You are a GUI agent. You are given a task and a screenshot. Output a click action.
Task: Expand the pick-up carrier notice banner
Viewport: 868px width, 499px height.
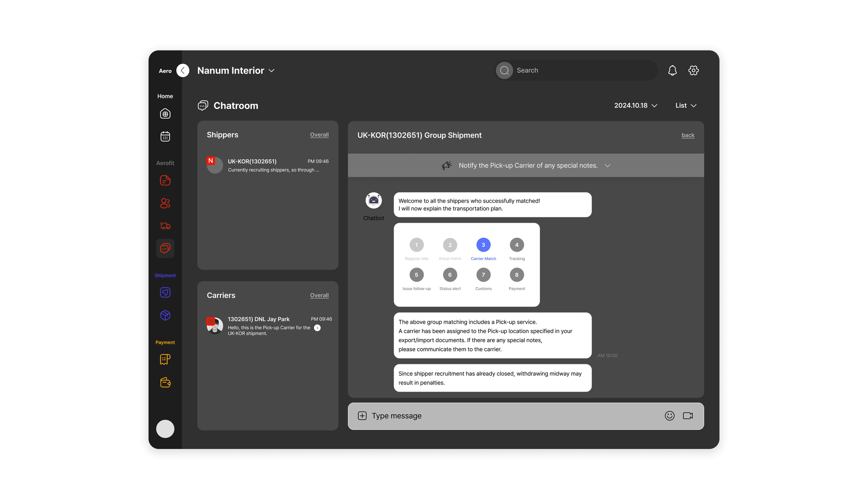607,166
